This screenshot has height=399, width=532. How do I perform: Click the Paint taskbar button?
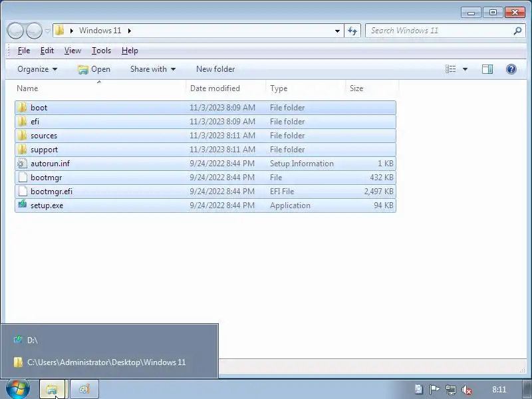click(84, 389)
